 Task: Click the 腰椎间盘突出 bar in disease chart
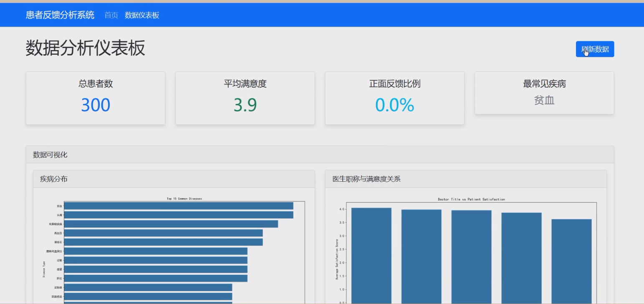(156, 251)
